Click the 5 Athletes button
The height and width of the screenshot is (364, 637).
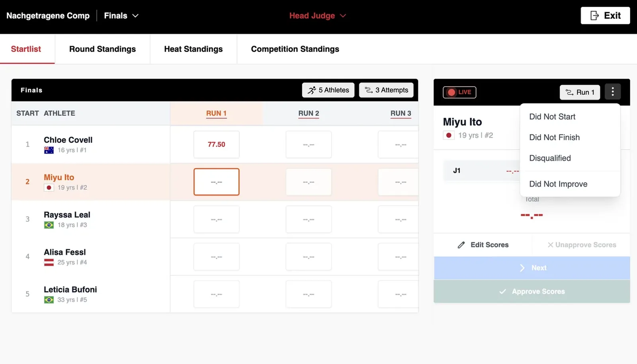pyautogui.click(x=328, y=90)
